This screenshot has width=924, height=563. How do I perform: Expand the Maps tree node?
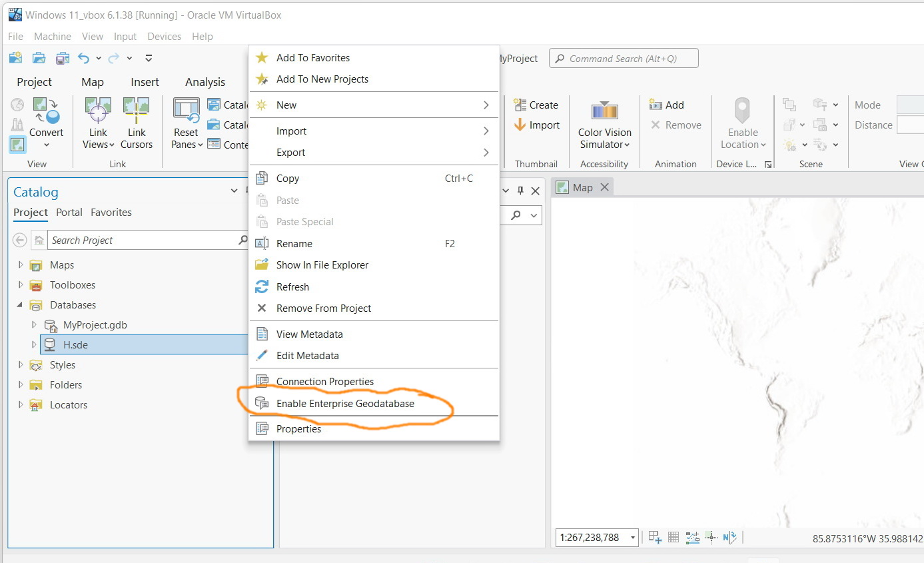21,265
